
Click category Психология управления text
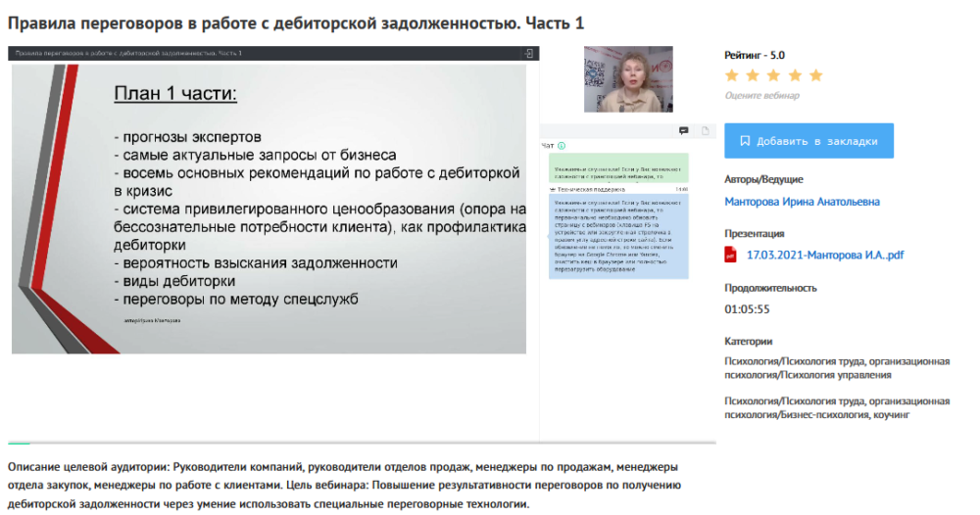click(838, 375)
